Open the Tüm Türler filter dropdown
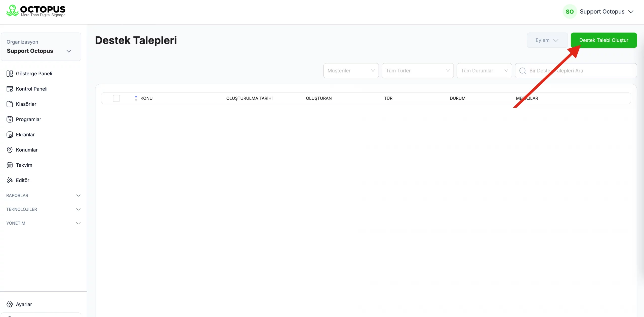The width and height of the screenshot is (644, 317). pyautogui.click(x=418, y=71)
